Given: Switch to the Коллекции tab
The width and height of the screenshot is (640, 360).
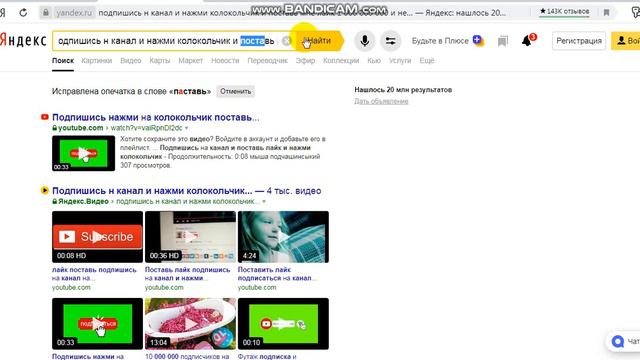Looking at the screenshot, I should (x=341, y=60).
